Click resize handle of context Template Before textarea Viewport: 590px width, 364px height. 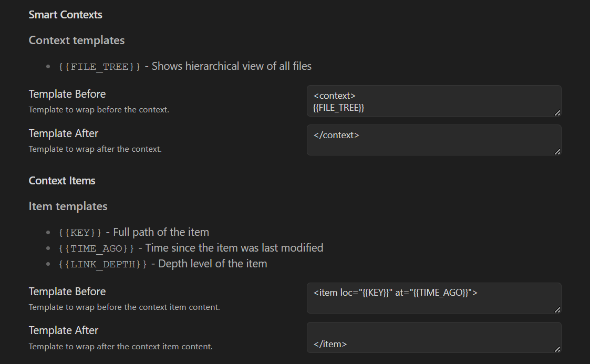(557, 112)
